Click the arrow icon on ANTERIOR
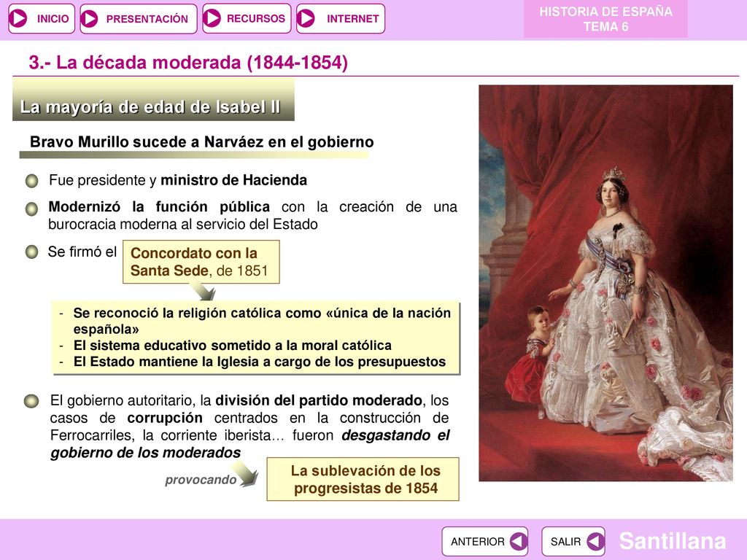Screen dimensions: 747x560 pos(519,542)
